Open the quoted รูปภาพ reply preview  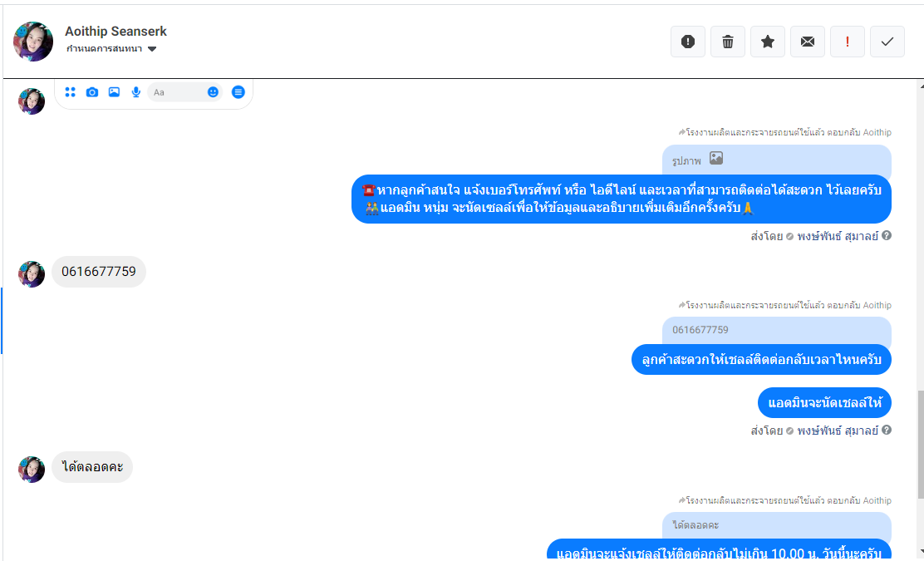pyautogui.click(x=776, y=160)
